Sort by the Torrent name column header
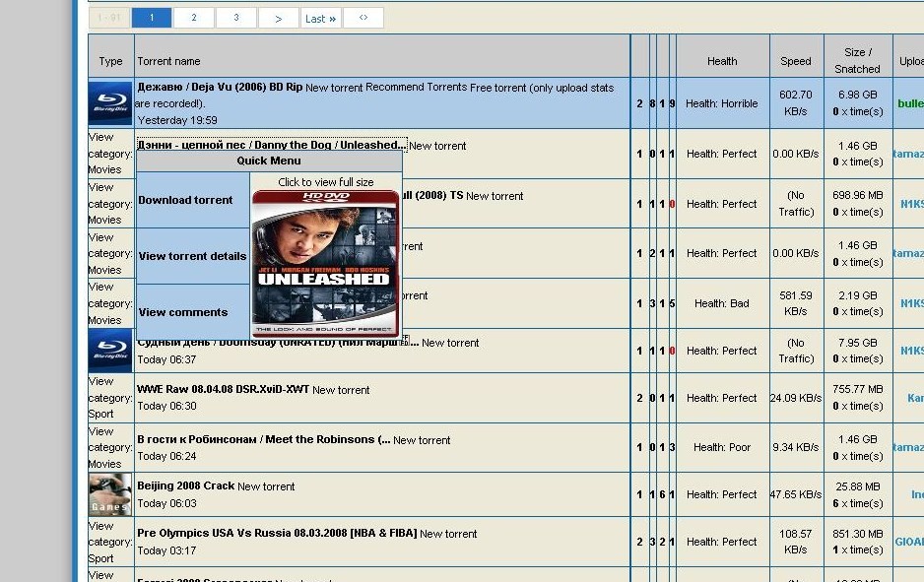This screenshot has width=924, height=582. (168, 61)
